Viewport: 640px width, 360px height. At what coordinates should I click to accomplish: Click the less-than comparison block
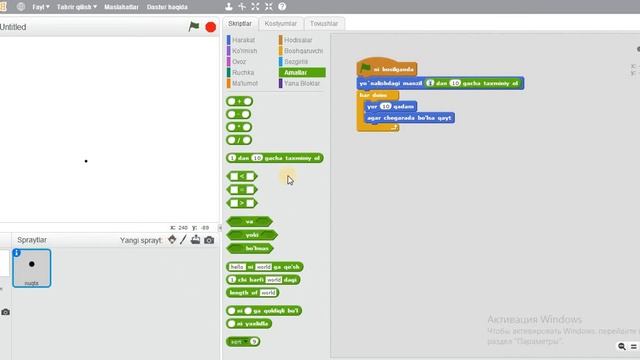(242, 176)
